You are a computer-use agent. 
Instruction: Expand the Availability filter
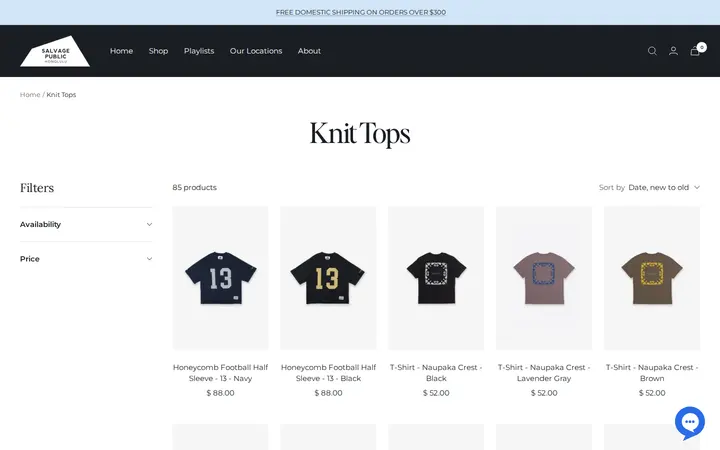pyautogui.click(x=86, y=225)
